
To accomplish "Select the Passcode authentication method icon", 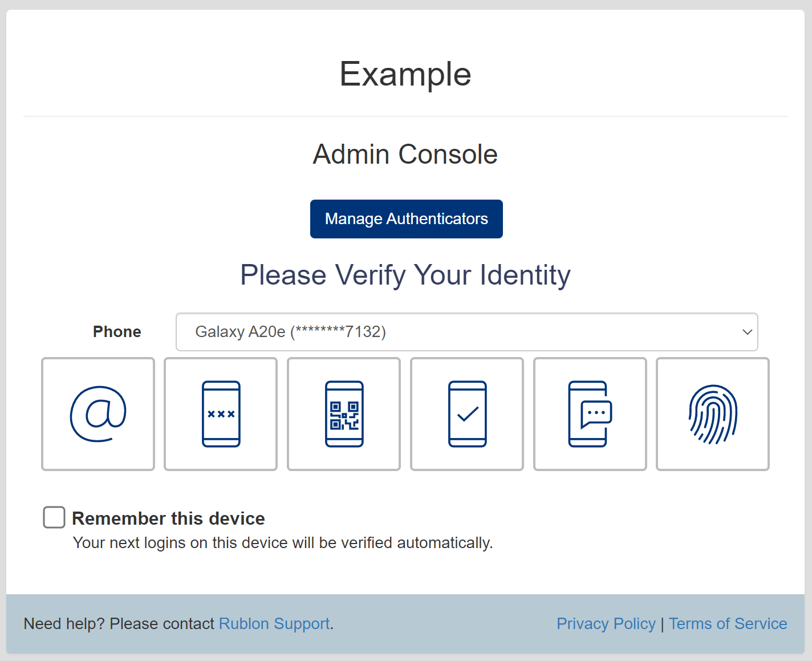I will click(221, 414).
